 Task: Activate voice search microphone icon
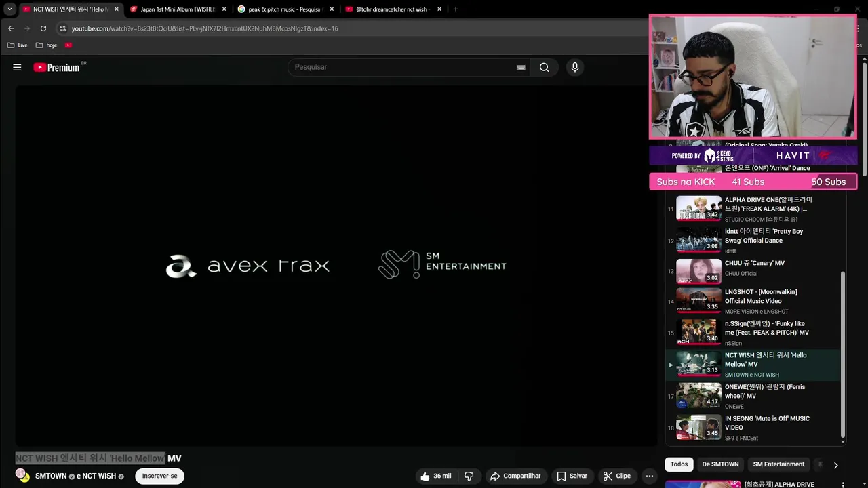(x=574, y=67)
